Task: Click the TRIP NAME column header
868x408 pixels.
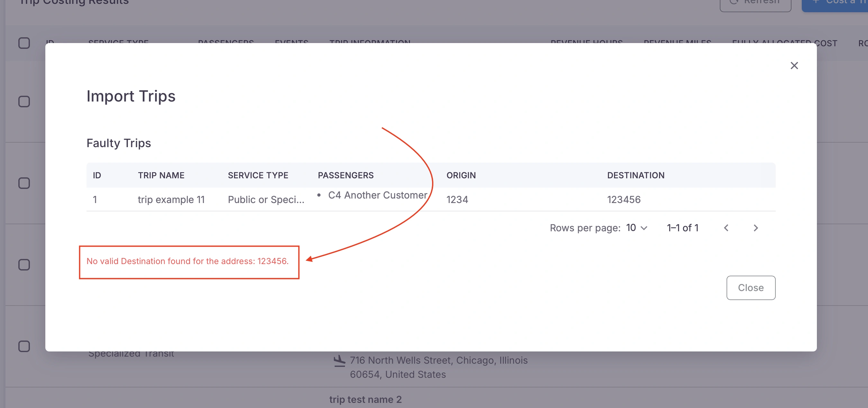Action: pyautogui.click(x=161, y=175)
